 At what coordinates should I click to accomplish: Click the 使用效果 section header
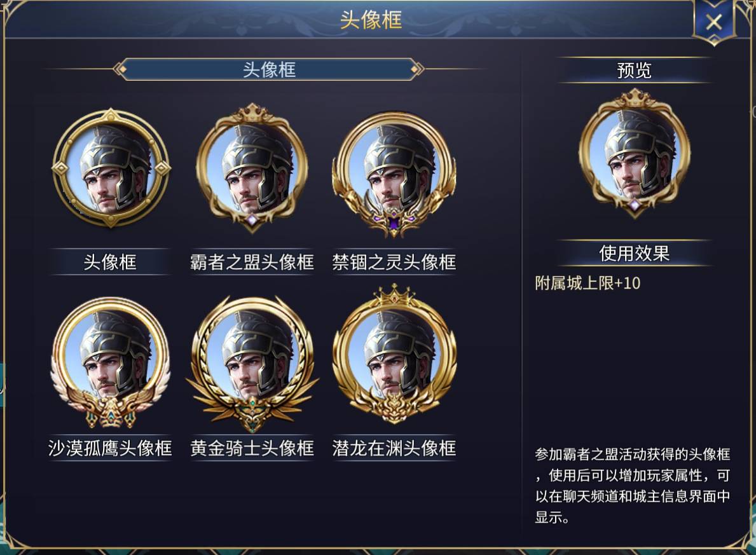[635, 253]
